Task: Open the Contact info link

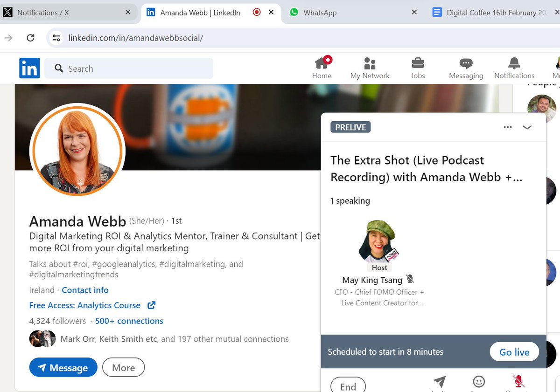Action: coord(85,290)
